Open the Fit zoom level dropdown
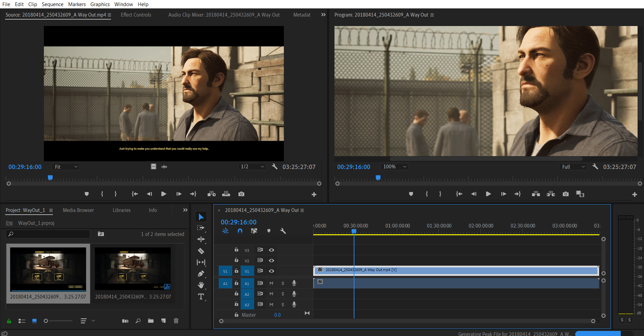This screenshot has width=644, height=336. pos(66,167)
